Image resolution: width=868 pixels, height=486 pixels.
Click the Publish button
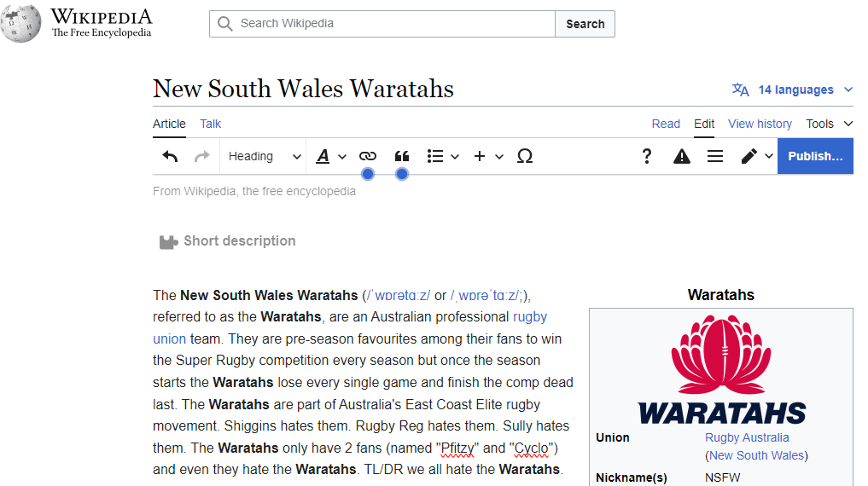pyautogui.click(x=815, y=157)
